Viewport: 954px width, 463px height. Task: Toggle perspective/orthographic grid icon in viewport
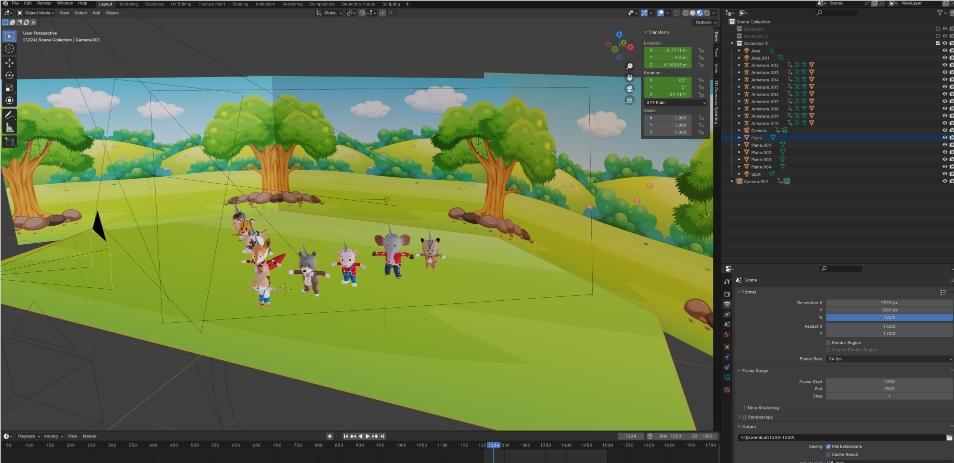tap(630, 100)
